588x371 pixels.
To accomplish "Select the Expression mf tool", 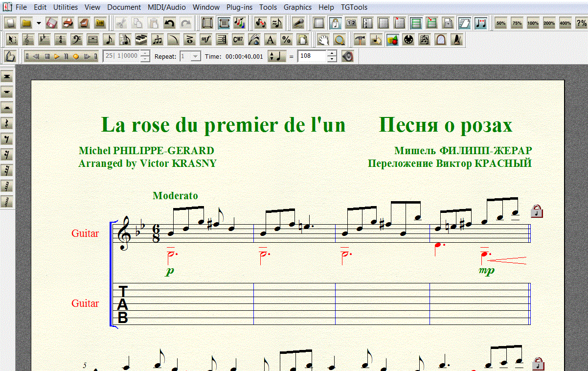I will [206, 40].
